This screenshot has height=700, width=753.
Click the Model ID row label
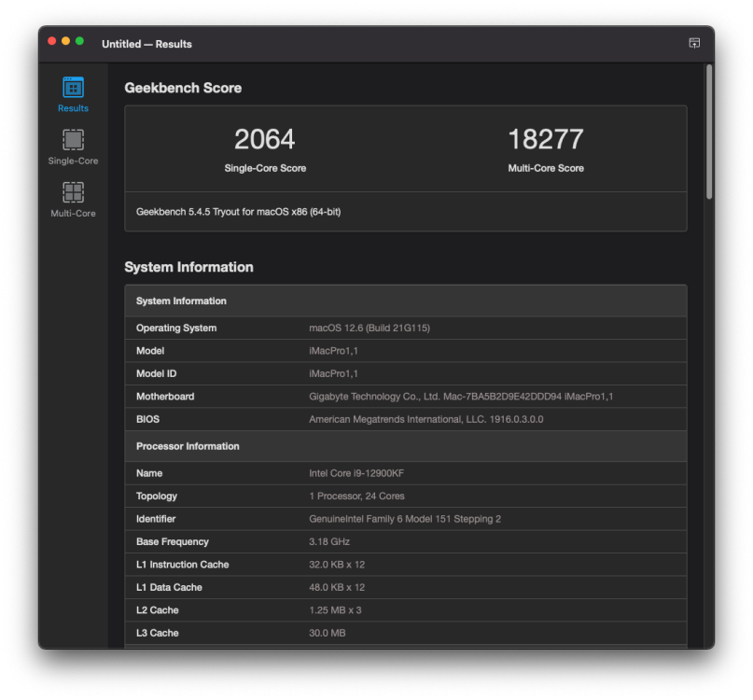click(x=156, y=373)
